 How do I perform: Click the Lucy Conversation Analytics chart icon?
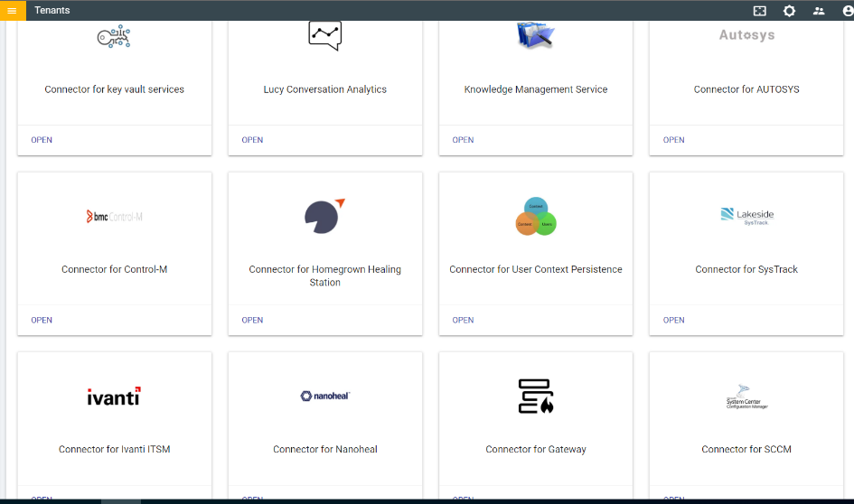(325, 35)
